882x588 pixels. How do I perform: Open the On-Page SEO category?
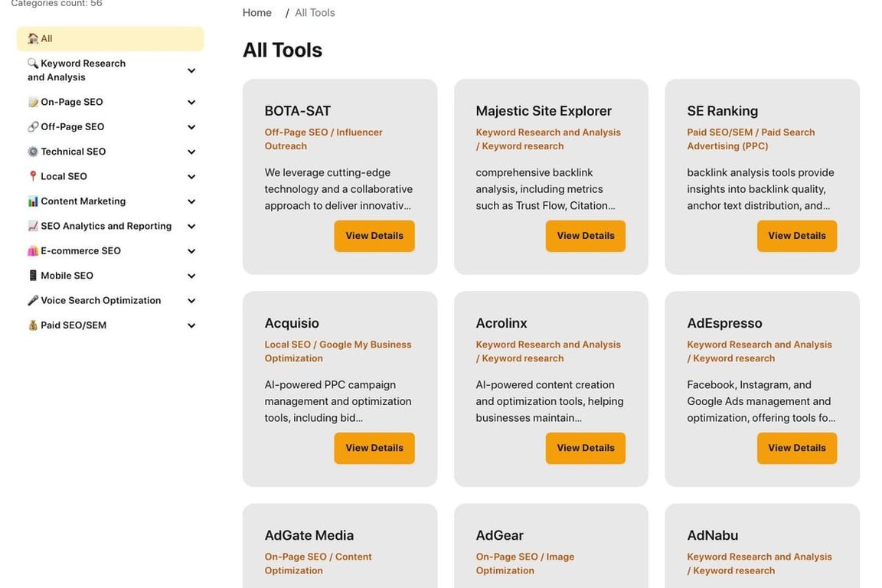point(72,102)
